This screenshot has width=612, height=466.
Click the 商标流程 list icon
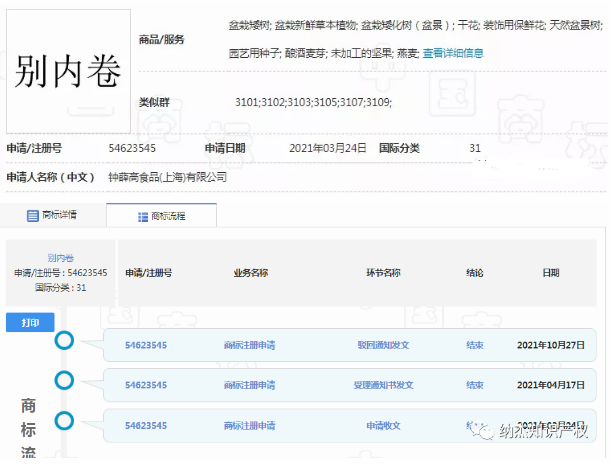(143, 217)
